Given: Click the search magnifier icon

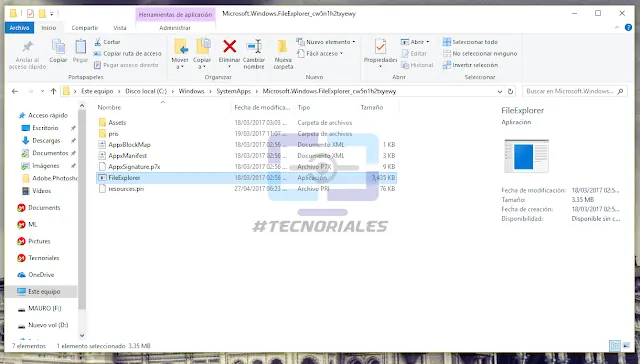Looking at the screenshot, I should tap(620, 91).
